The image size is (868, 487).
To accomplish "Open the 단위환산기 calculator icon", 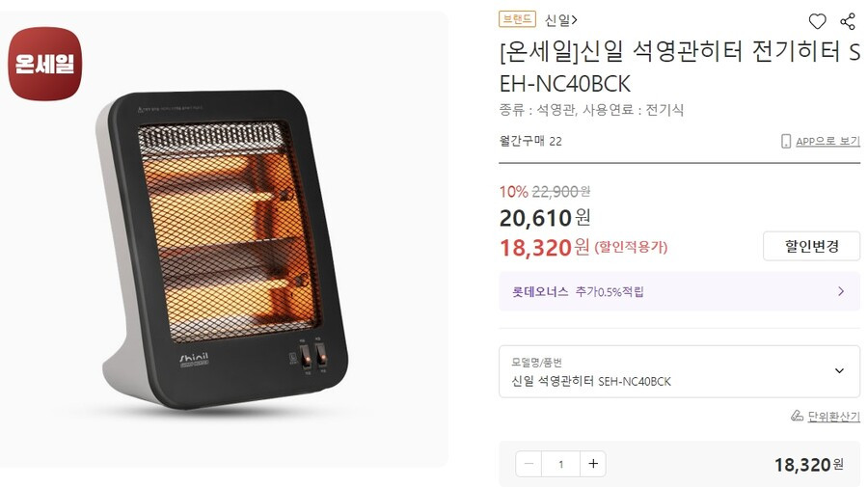I will [798, 416].
